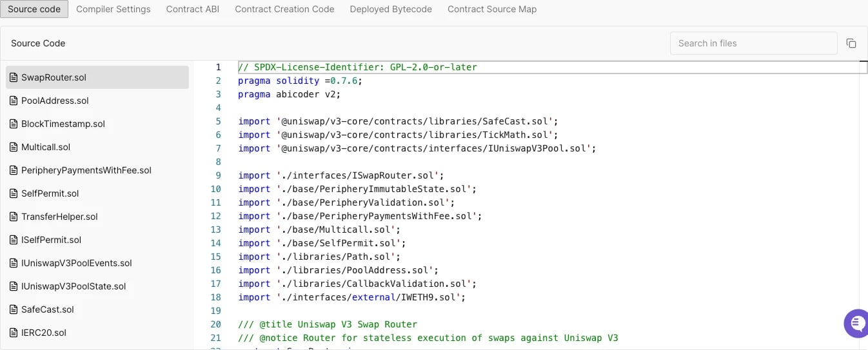Select ISelfPermit.sol file
The image size is (868, 350).
click(x=97, y=240)
